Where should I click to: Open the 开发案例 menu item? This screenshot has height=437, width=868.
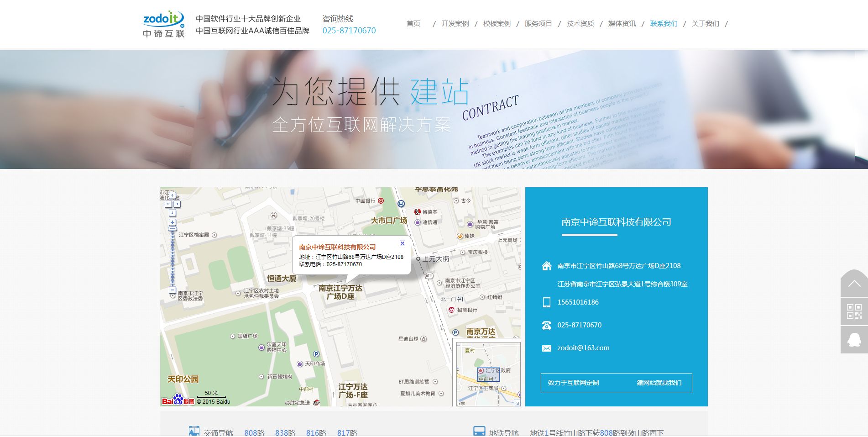(455, 24)
